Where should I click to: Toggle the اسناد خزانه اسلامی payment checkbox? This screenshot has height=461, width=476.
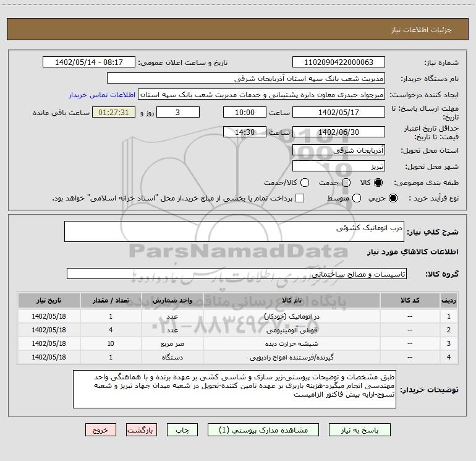(x=300, y=198)
